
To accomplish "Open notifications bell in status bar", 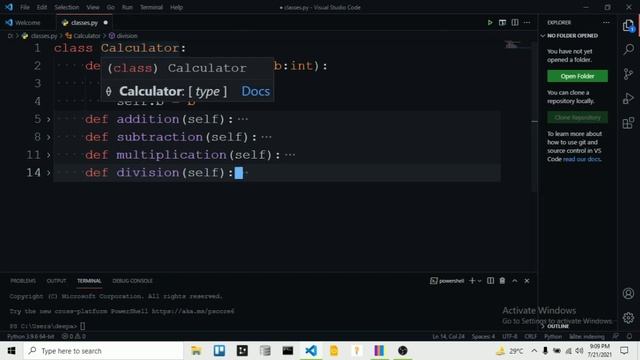I will click(629, 336).
